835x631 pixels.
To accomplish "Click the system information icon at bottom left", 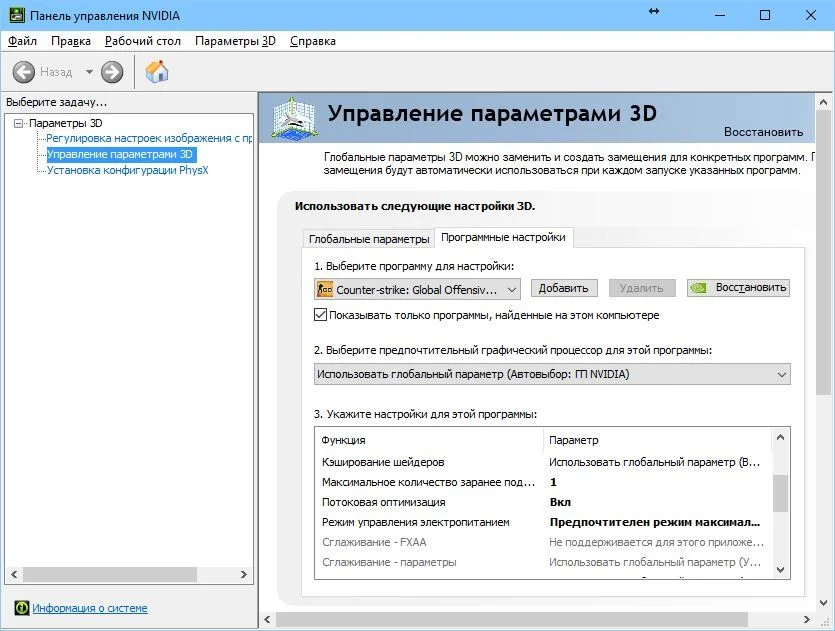I will 22,608.
